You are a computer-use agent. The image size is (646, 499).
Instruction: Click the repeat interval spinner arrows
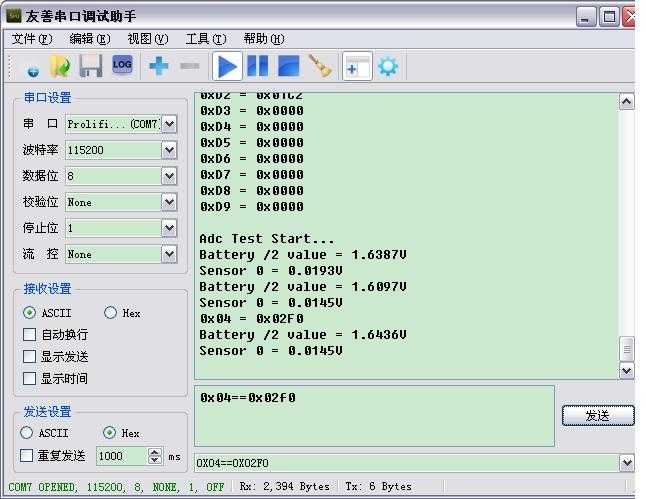pos(154,456)
